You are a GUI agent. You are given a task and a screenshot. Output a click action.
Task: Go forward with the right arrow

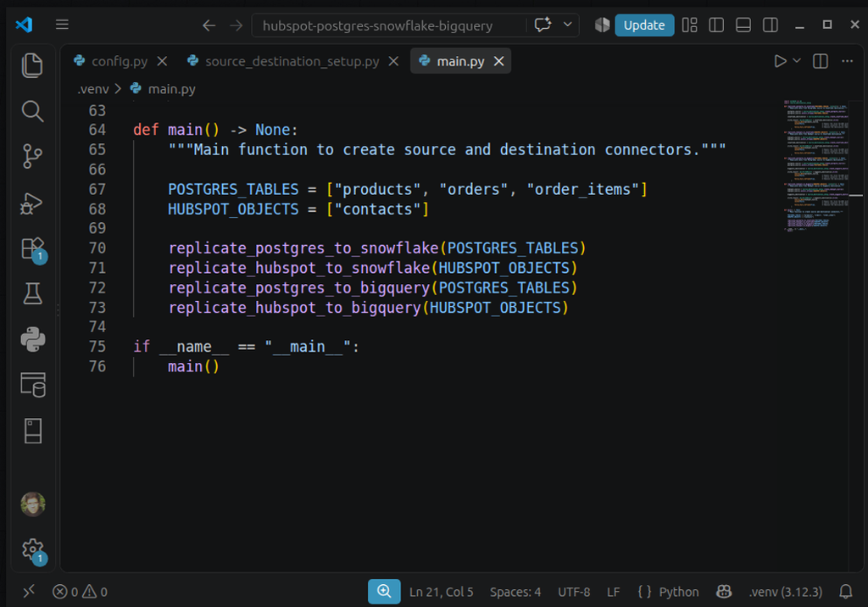coord(236,25)
